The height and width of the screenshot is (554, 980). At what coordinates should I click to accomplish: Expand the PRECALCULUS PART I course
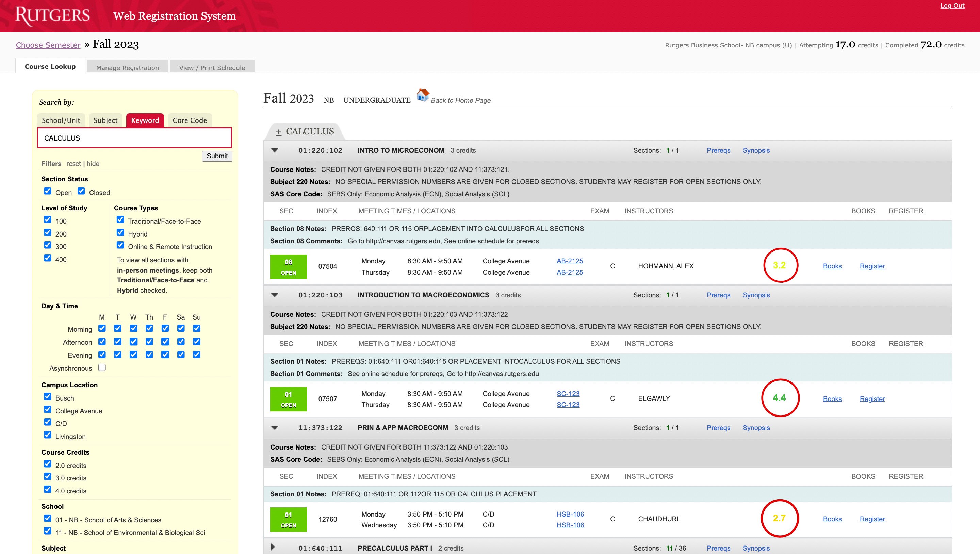click(273, 547)
